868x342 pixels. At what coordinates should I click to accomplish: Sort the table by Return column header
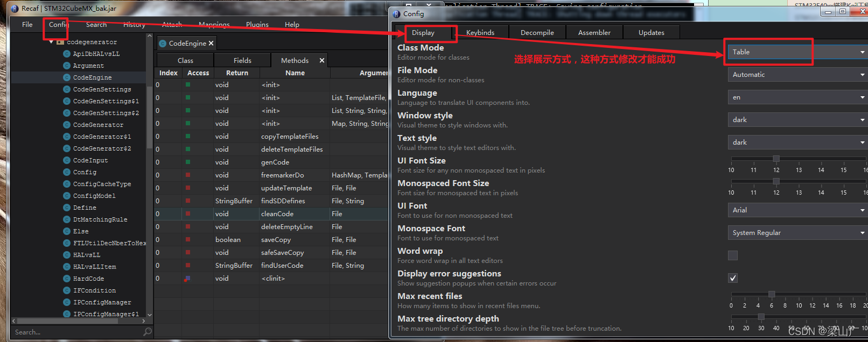coord(237,73)
